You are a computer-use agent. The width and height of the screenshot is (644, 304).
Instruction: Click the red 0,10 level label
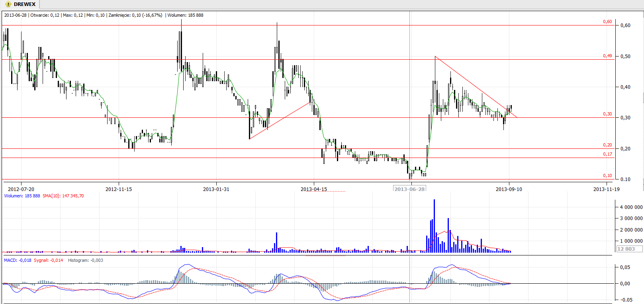[607, 175]
